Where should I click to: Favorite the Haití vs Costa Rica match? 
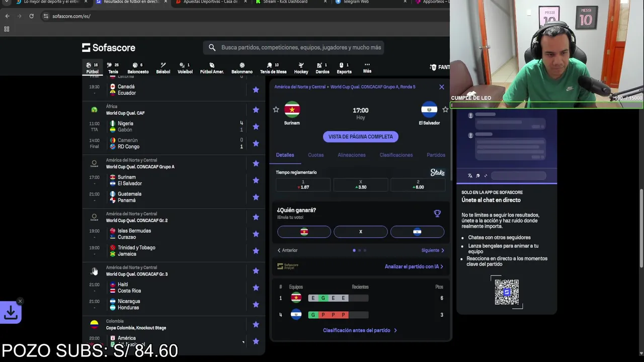click(256, 288)
